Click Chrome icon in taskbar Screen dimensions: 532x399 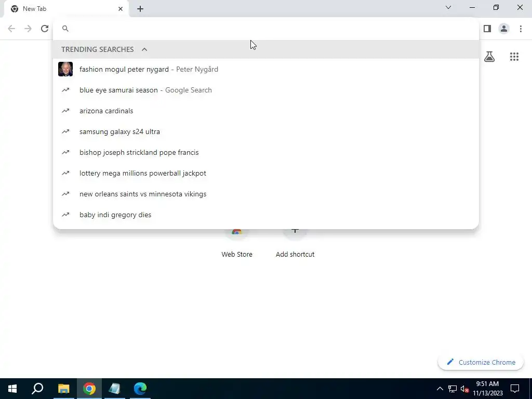[89, 389]
